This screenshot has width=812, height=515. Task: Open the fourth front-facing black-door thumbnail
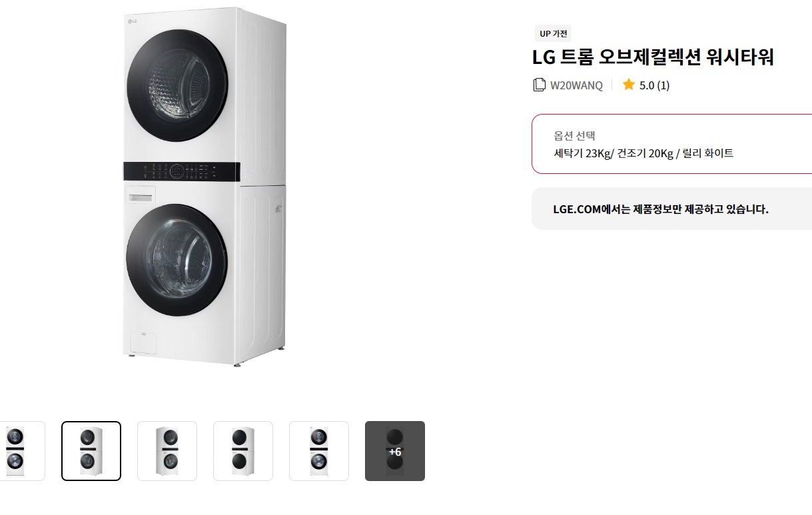click(x=242, y=451)
